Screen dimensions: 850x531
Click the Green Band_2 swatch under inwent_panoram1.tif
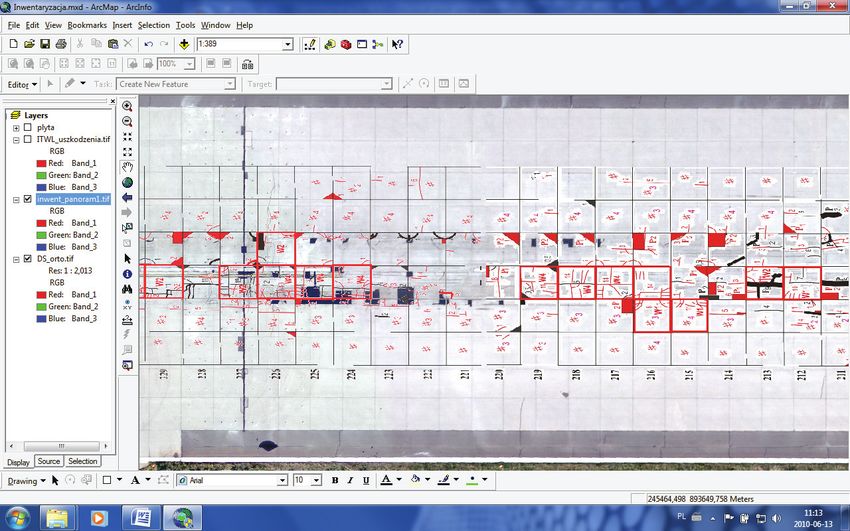coord(41,235)
